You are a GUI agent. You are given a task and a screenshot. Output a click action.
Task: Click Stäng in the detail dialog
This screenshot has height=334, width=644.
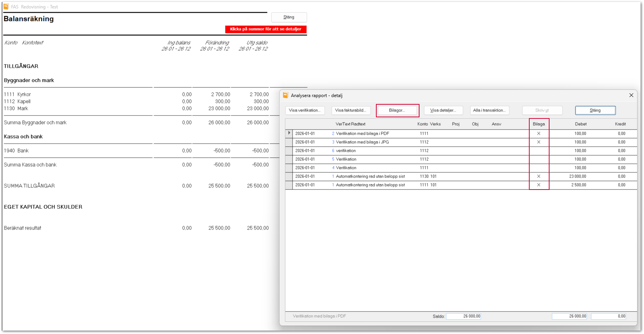[595, 110]
